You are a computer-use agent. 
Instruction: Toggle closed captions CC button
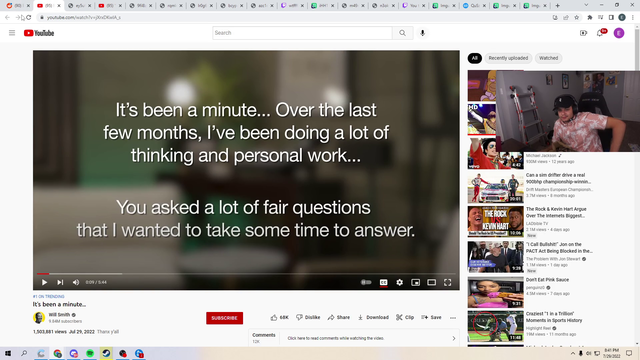(383, 282)
